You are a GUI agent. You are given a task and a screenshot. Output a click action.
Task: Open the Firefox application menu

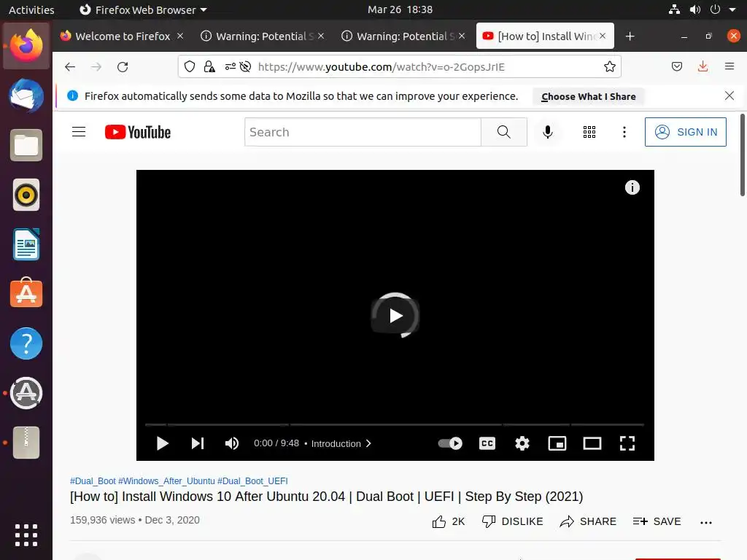(x=729, y=66)
